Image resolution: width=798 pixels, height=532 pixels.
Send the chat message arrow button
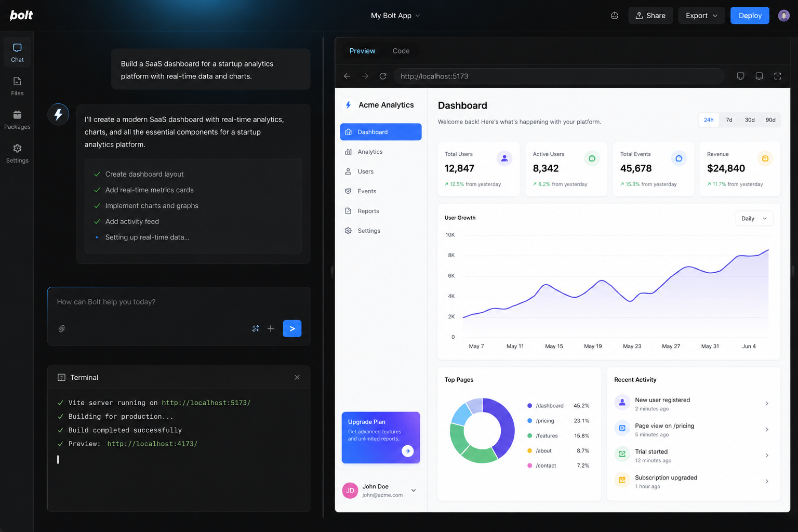[x=292, y=328]
